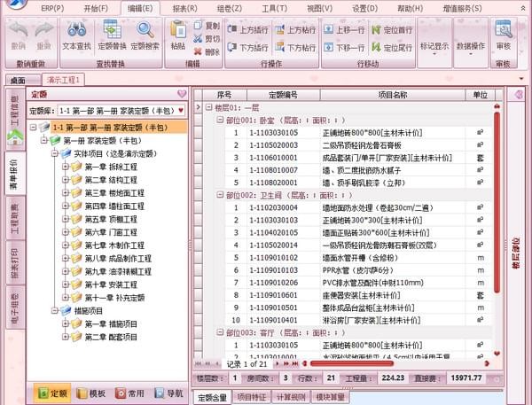Click next-record arrow in record navigator
The height and width of the screenshot is (405, 532).
278,364
